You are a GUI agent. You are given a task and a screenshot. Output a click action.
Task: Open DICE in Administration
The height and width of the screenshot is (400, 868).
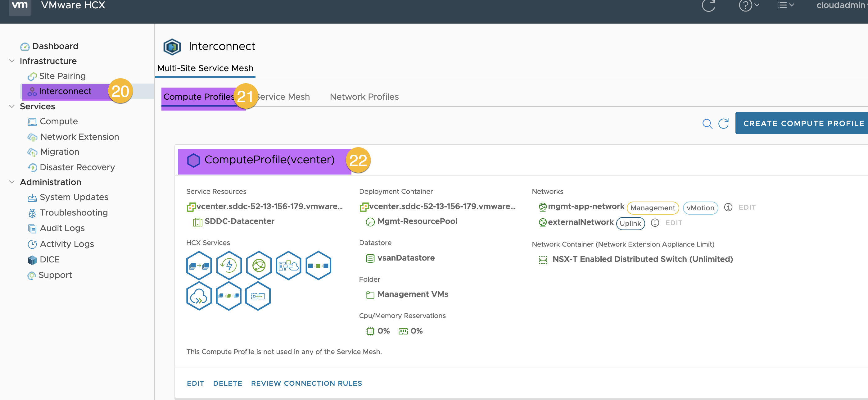[43, 260]
